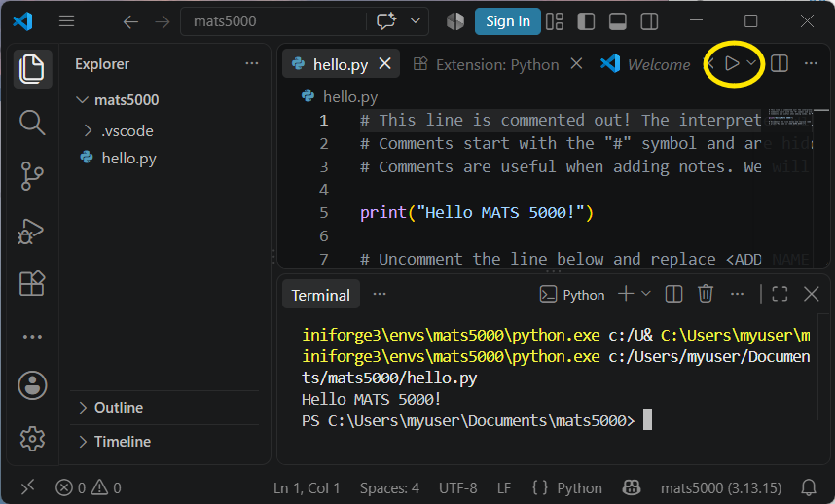Open errors and warnings count in status bar
The width and height of the screenshot is (835, 504).
[x=89, y=487]
